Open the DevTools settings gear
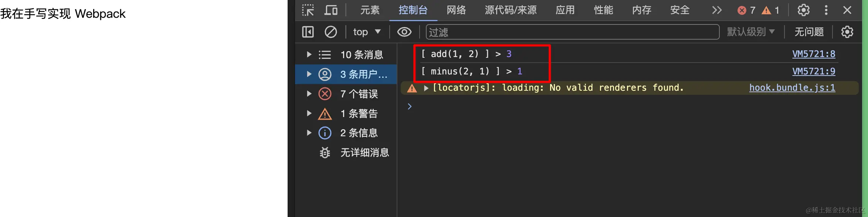Screen dimensions: 868x217 coord(803,10)
